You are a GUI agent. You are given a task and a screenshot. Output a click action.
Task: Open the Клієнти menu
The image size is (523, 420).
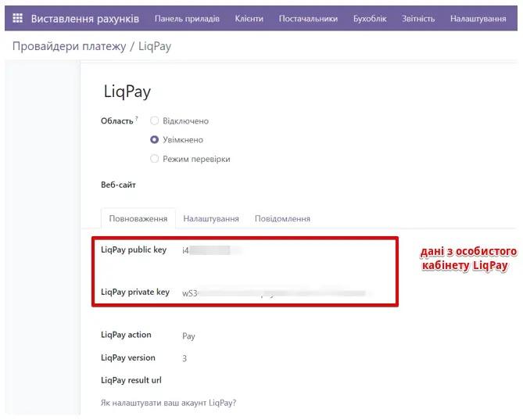pos(249,18)
